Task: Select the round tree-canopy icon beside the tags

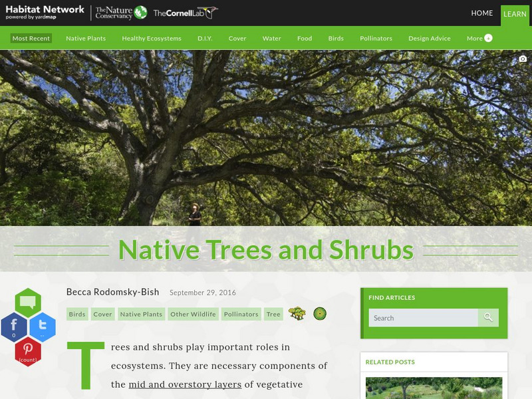Action: pyautogui.click(x=319, y=313)
